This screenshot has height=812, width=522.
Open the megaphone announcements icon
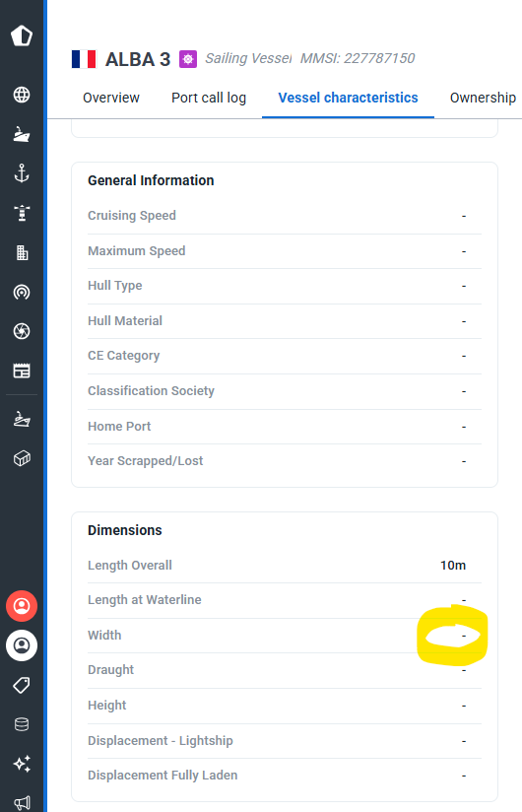[x=22, y=803]
